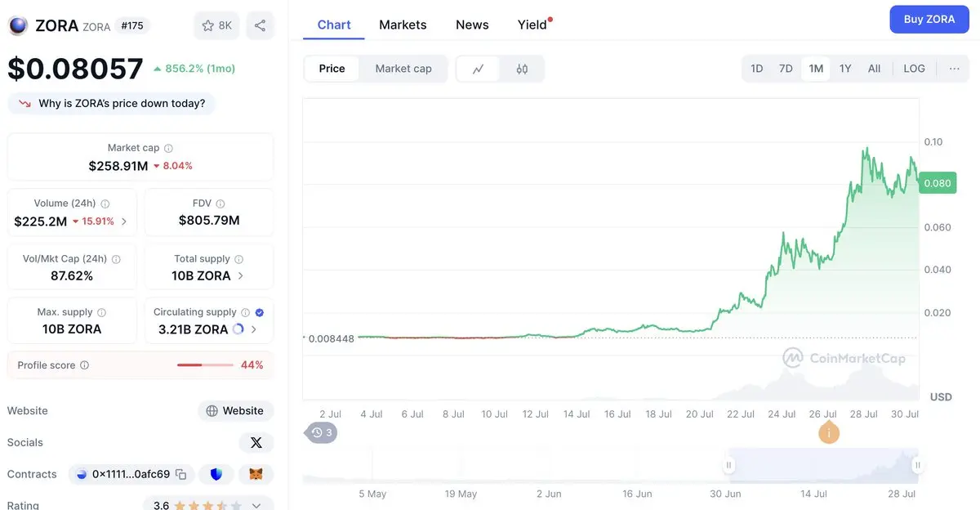Click the right handle of range slider

[x=918, y=465]
